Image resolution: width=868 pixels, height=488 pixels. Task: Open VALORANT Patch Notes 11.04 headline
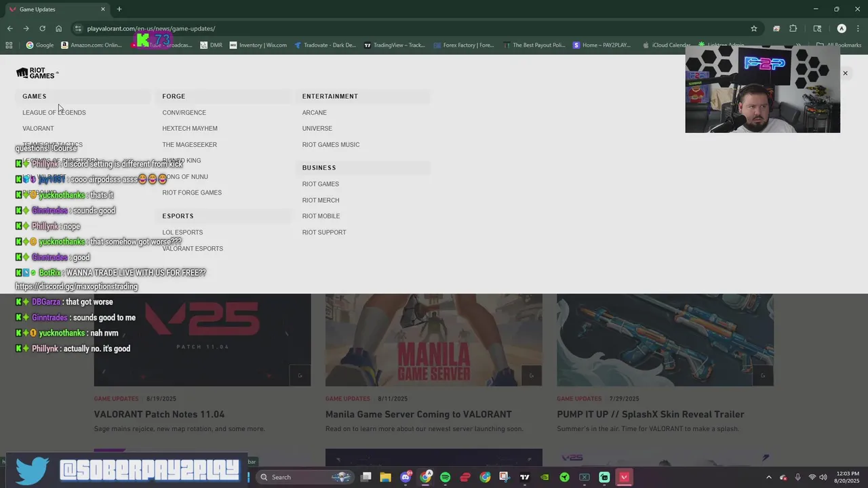coord(159,414)
